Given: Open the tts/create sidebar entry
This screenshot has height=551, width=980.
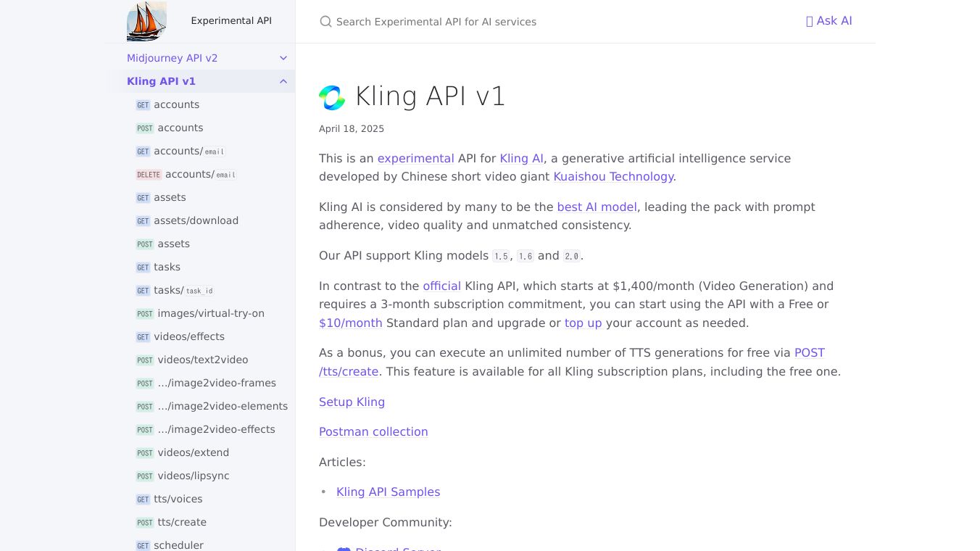Looking at the screenshot, I should (182, 522).
